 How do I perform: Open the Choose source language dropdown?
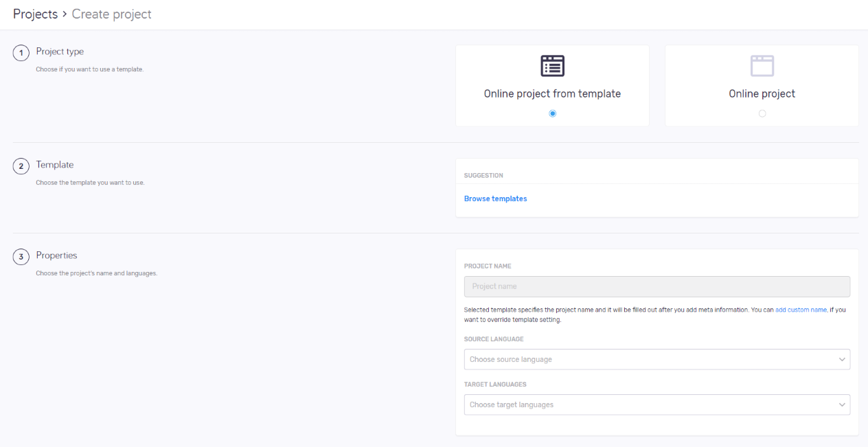(649, 359)
